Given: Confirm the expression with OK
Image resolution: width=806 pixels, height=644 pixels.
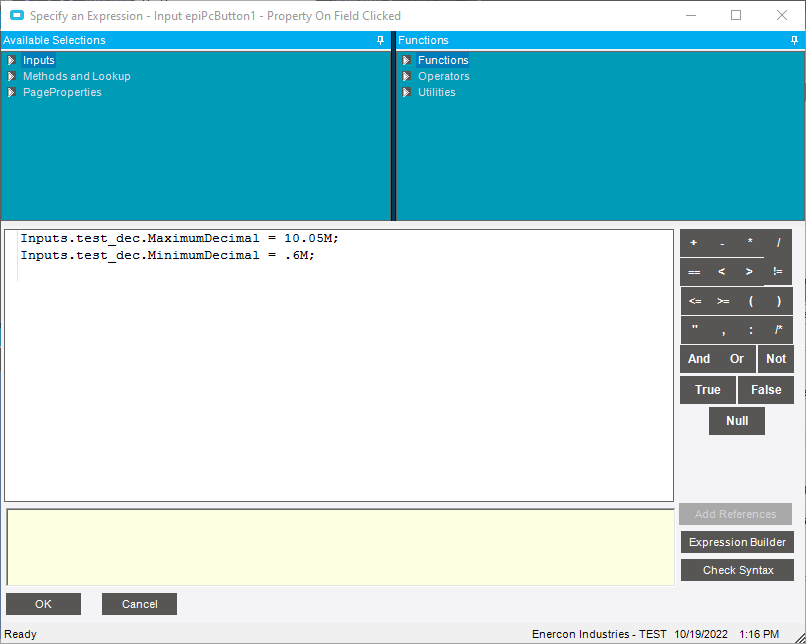Looking at the screenshot, I should pos(43,604).
